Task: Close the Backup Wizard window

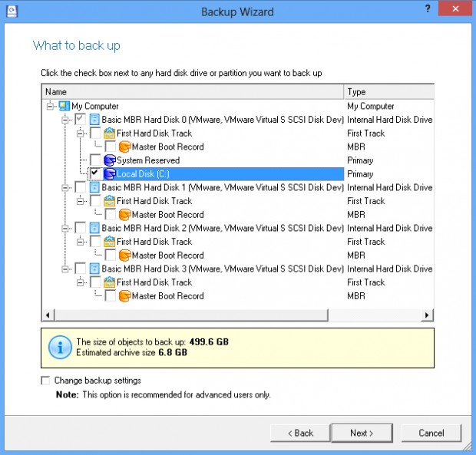Action: [455, 8]
